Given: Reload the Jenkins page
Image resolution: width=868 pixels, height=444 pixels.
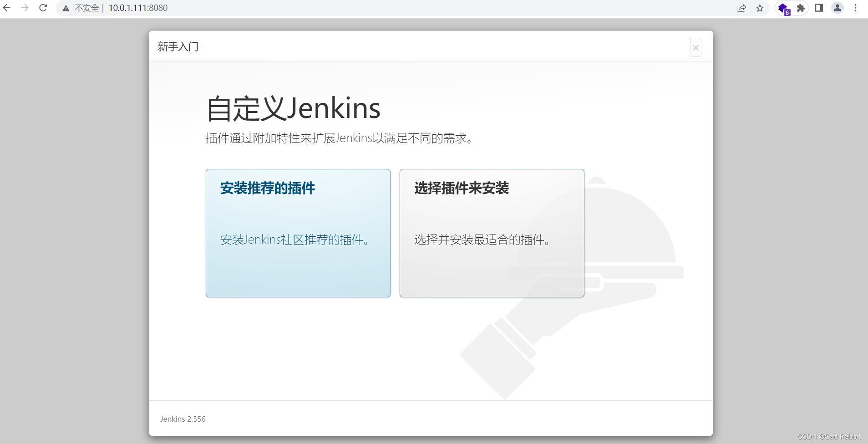Looking at the screenshot, I should pos(43,8).
